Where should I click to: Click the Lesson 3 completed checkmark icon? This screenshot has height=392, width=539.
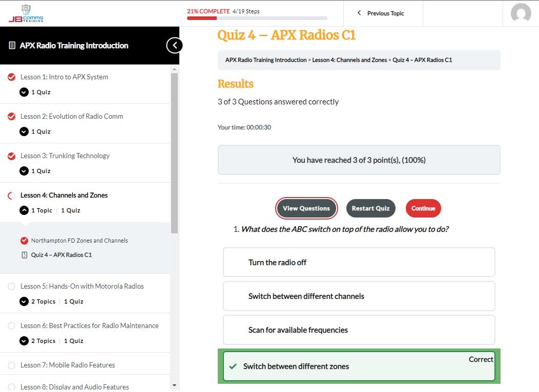coord(11,156)
